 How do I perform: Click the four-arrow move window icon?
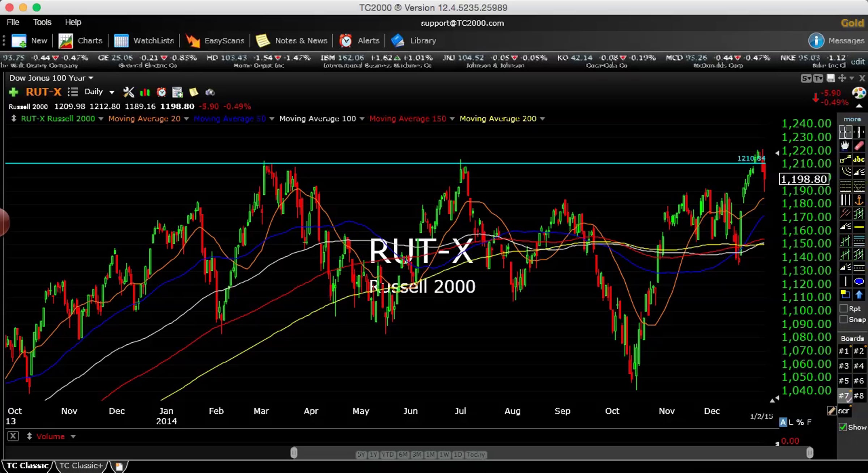[x=842, y=78]
